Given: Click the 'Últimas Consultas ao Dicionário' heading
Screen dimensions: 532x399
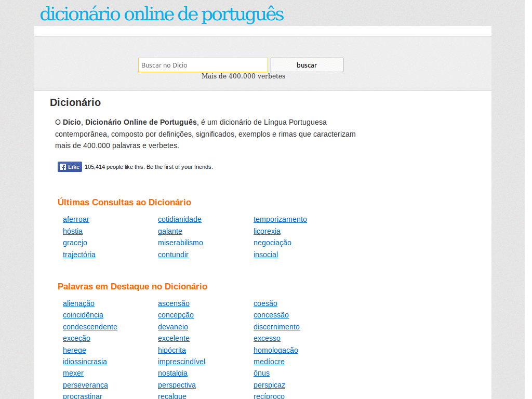Looking at the screenshot, I should (x=124, y=202).
